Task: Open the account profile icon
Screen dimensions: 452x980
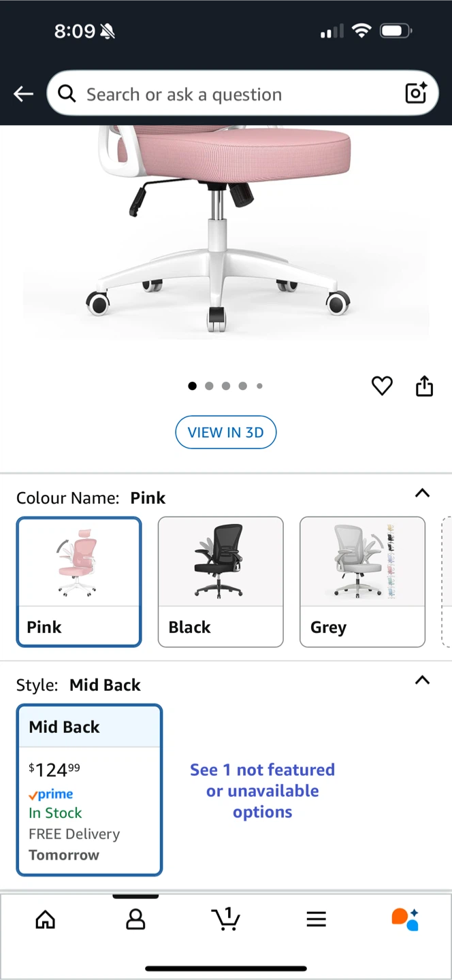Action: point(135,919)
